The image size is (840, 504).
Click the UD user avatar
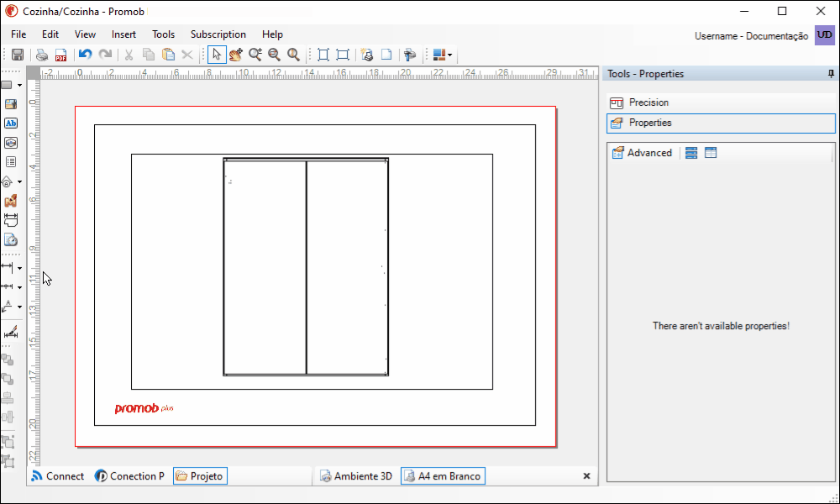[x=825, y=35]
